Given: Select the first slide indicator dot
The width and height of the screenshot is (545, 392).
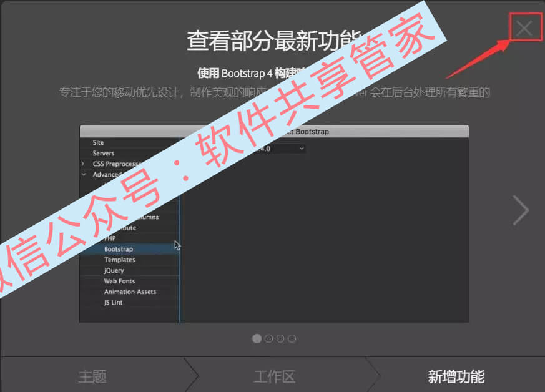Looking at the screenshot, I should coord(257,338).
